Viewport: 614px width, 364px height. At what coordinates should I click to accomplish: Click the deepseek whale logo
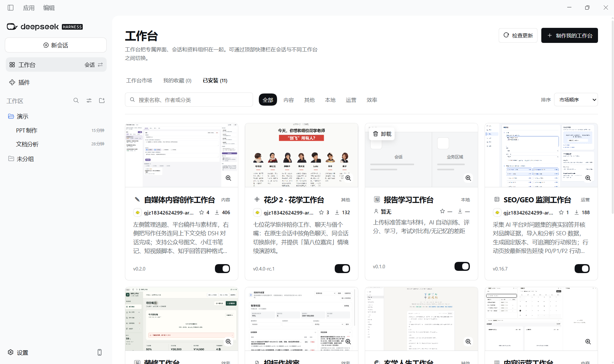(x=12, y=27)
